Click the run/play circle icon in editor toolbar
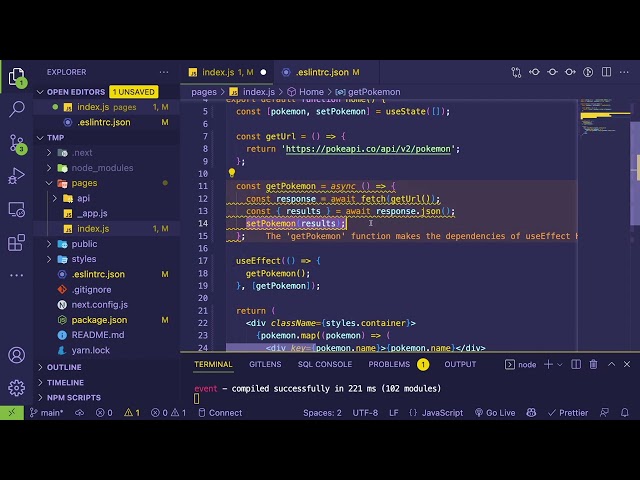The image size is (640, 480). [588, 72]
